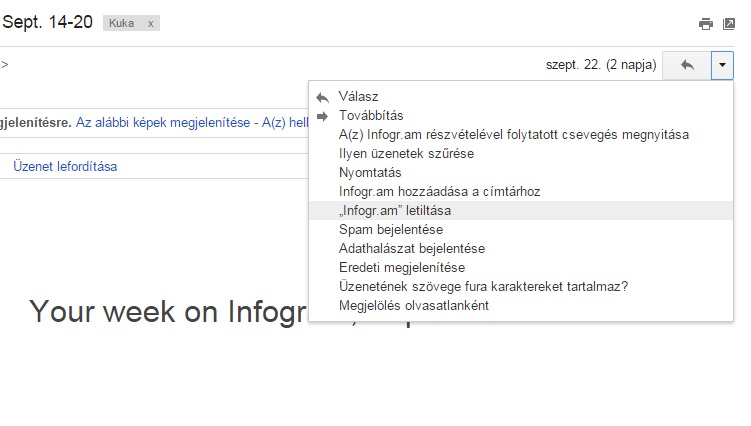The width and height of the screenshot is (751, 426).
Task: Select Továbbítás from the menu
Action: (521, 115)
